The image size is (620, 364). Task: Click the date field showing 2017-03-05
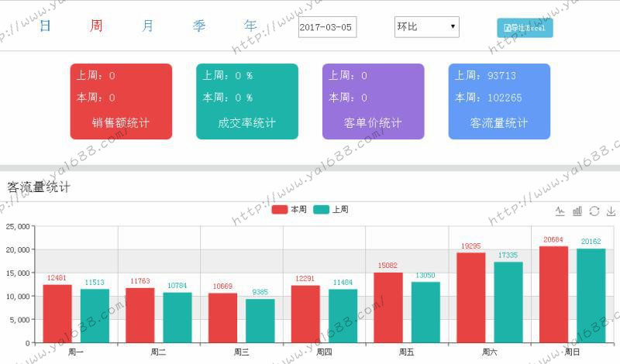coord(327,27)
